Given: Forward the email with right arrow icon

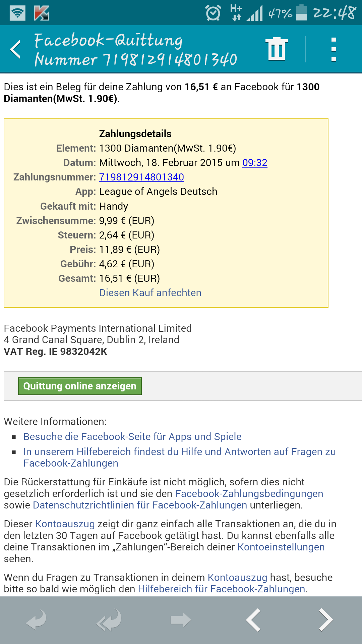Looking at the screenshot, I should [181, 620].
